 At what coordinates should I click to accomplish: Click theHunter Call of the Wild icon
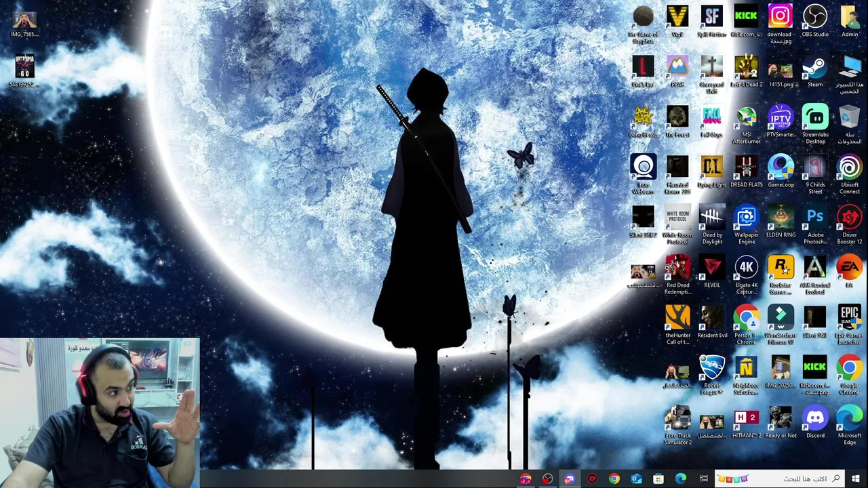[x=677, y=325]
